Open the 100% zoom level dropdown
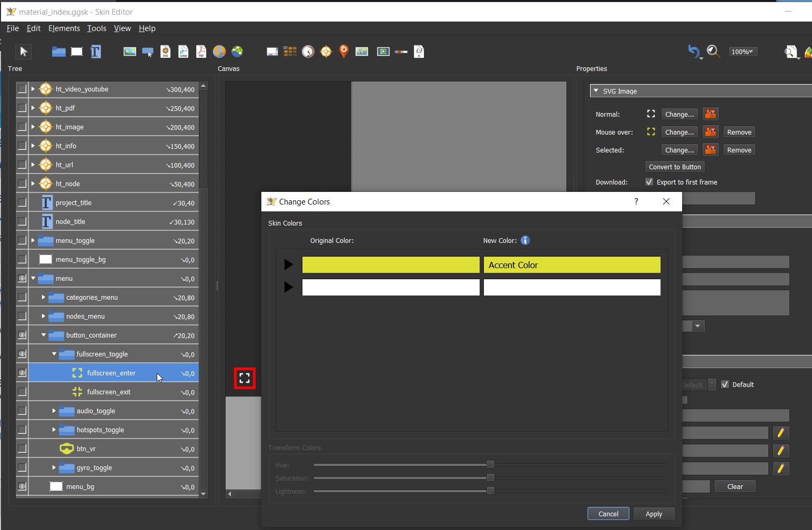 [743, 52]
